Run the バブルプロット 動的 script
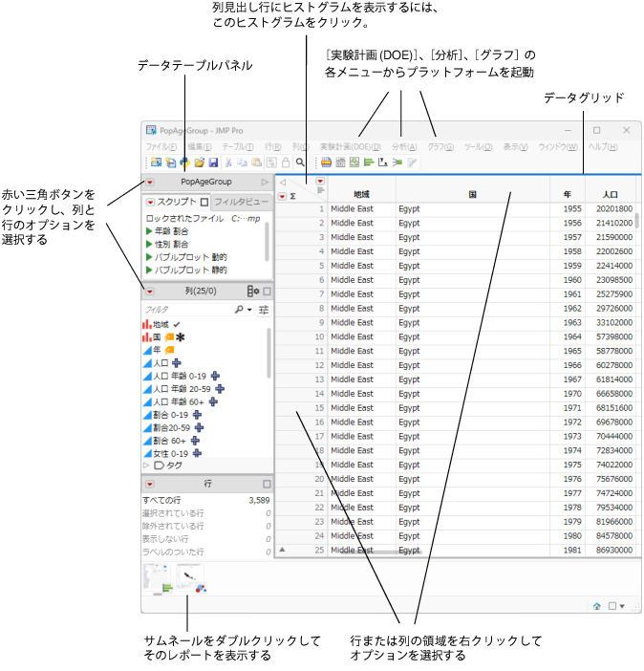 click(186, 257)
